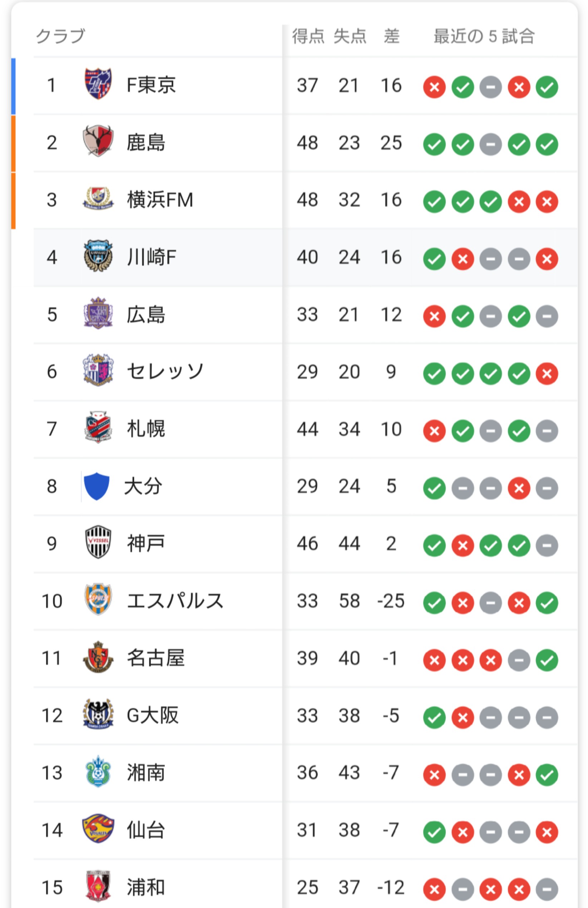
Task: Click セレッソ's latest loss marker
Action: coord(547,373)
